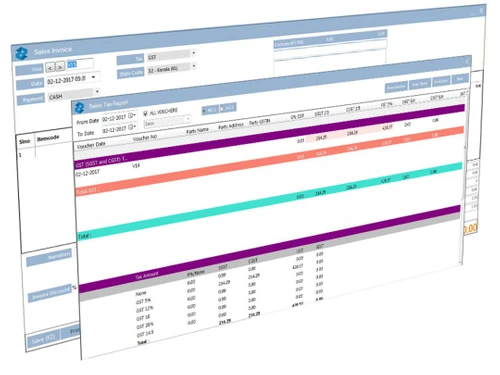
Task: Click the Tax Amount summary header
Action: click(x=147, y=275)
